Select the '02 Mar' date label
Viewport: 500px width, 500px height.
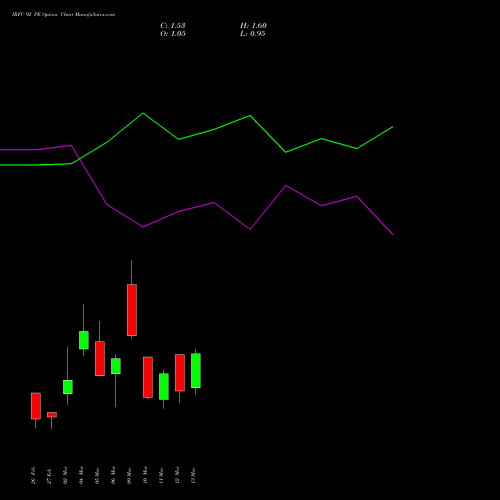pos(65,475)
